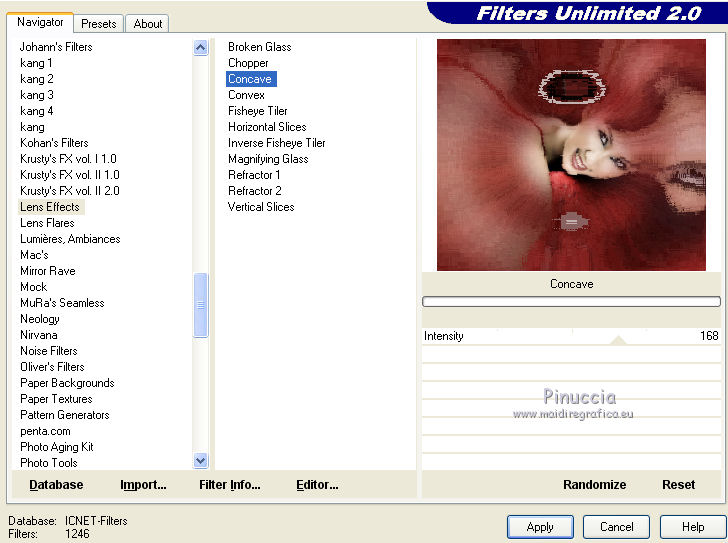This screenshot has height=543, width=728.
Task: Pick the Inverse Fisheye Tiler filter
Action: 276,143
